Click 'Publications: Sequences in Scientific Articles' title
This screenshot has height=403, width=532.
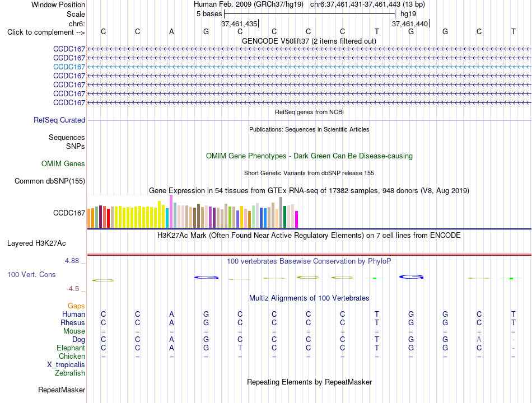pos(309,129)
